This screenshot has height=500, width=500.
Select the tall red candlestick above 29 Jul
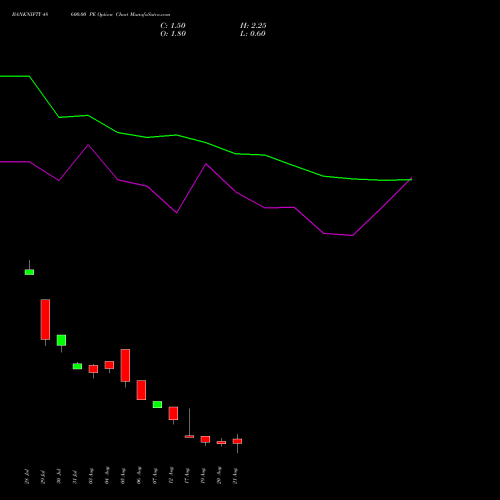(x=45, y=319)
